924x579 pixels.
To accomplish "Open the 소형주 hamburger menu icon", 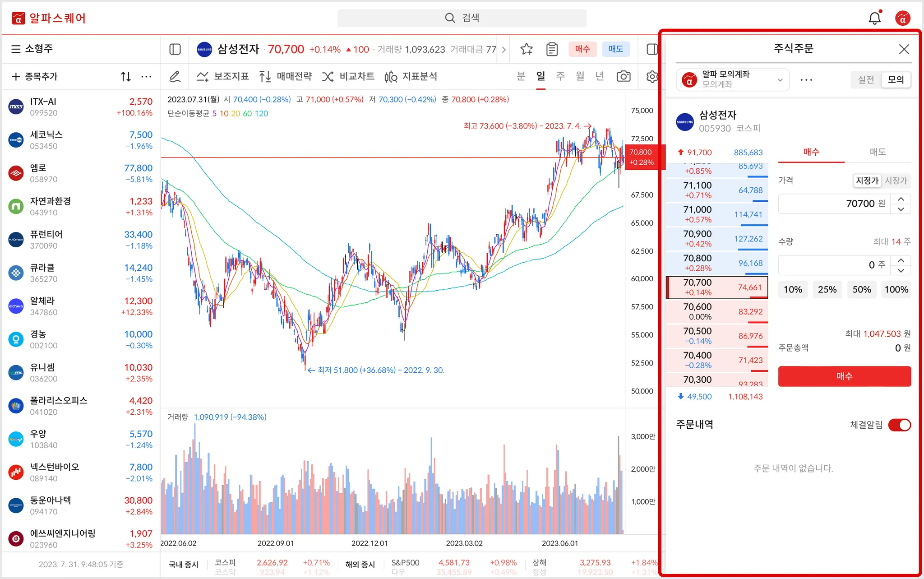I will click(x=16, y=49).
